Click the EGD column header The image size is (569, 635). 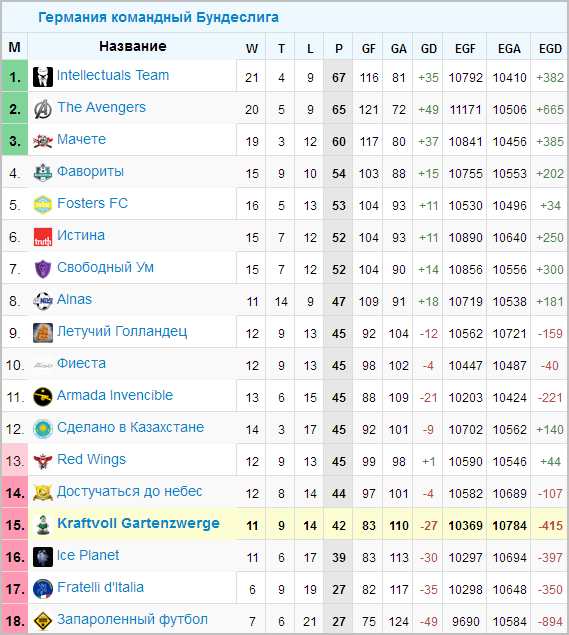click(x=550, y=49)
